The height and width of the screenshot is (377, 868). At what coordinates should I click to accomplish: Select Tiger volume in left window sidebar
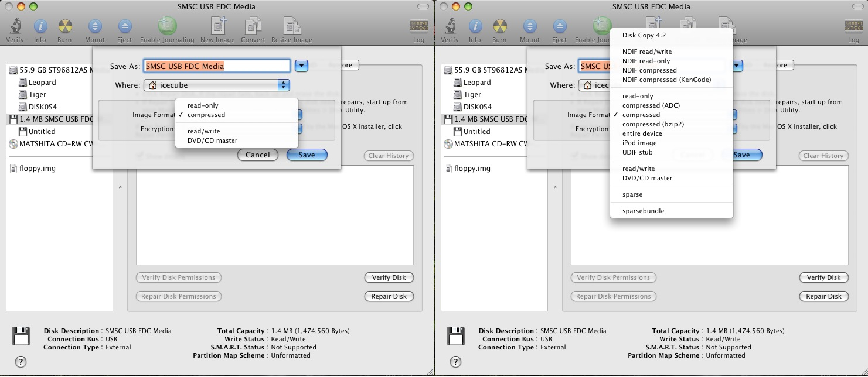pyautogui.click(x=32, y=95)
